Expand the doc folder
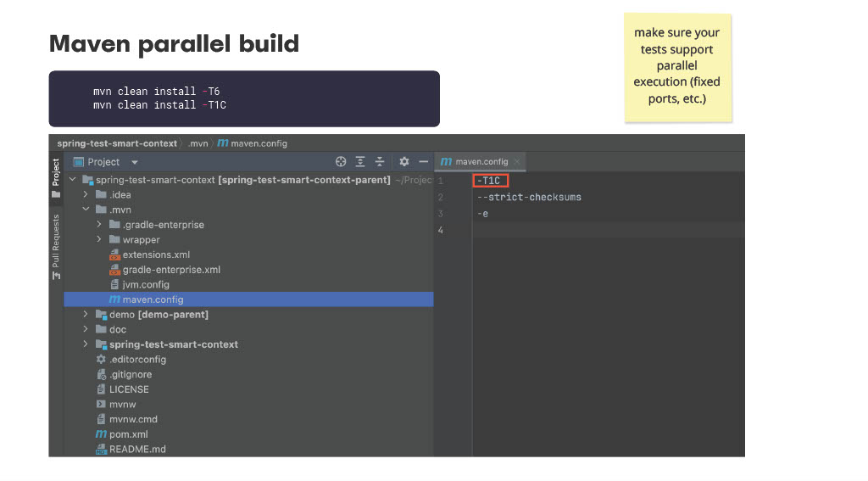 tap(86, 329)
